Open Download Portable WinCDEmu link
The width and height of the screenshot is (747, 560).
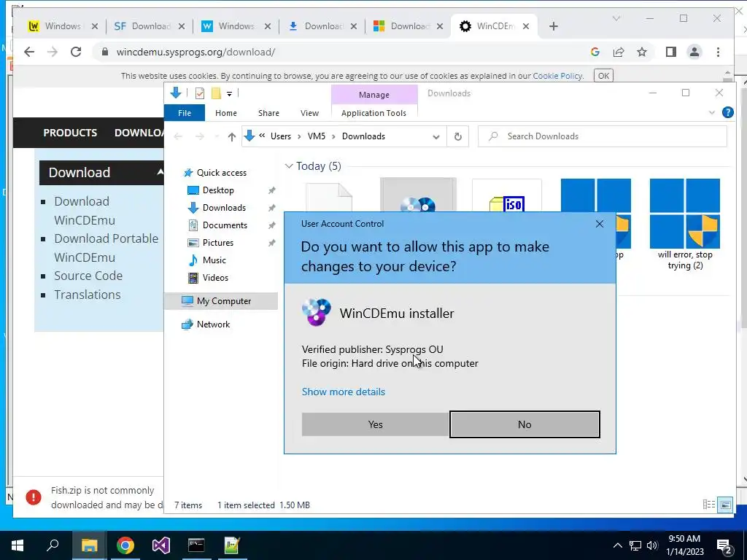point(106,248)
